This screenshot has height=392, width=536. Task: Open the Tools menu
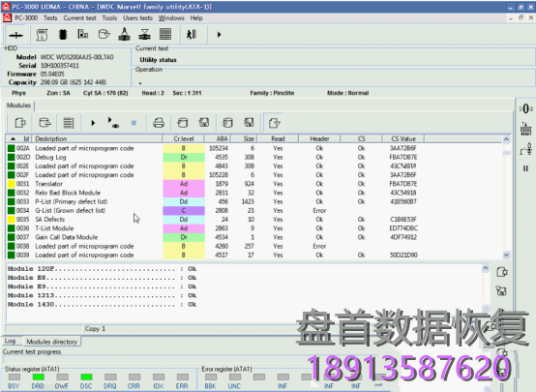click(x=109, y=17)
